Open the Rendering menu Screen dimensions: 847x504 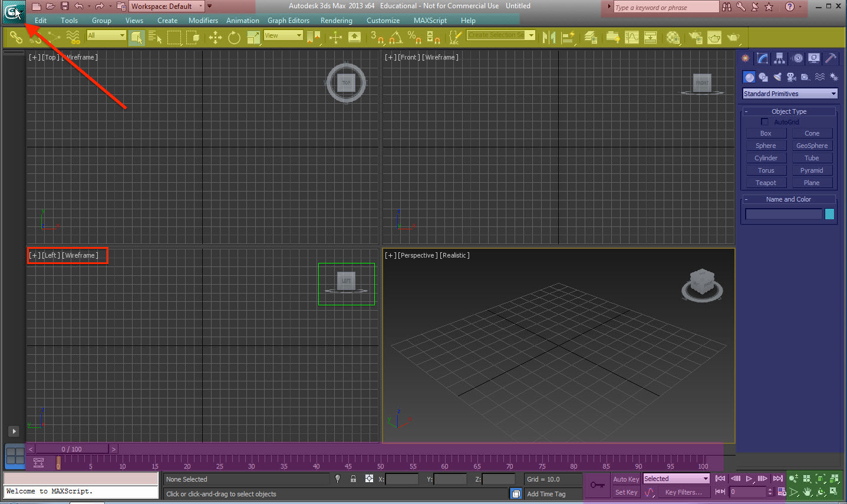pos(337,20)
